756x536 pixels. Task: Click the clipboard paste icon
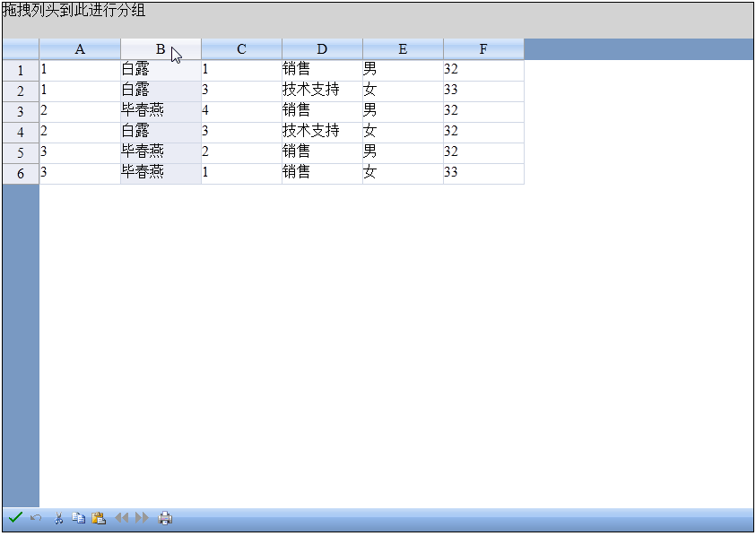pos(99,518)
